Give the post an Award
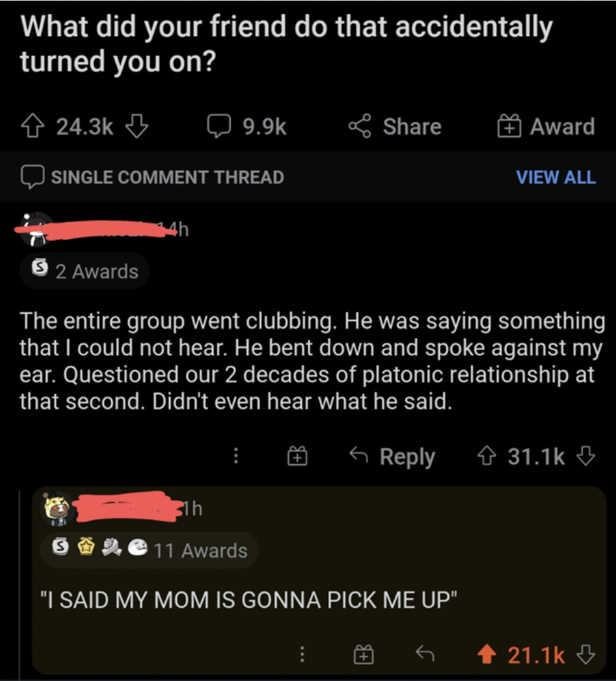Viewport: 616px width, 681px height. point(545,127)
